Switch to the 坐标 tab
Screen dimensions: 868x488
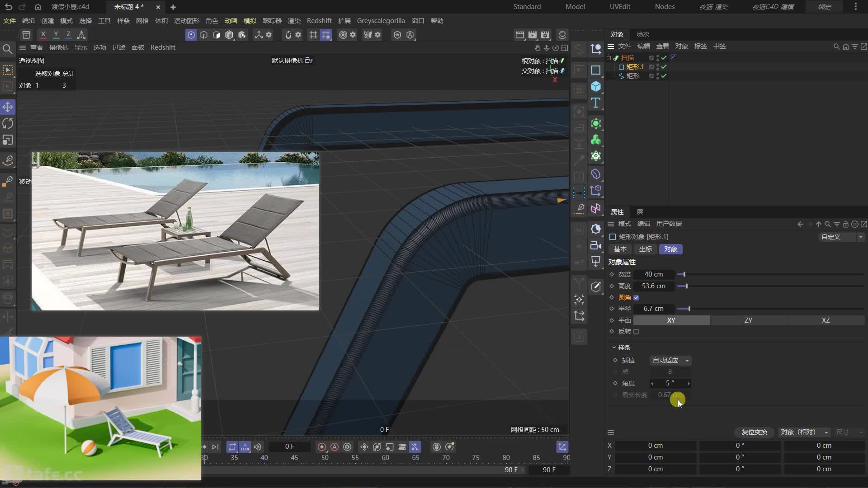(645, 249)
